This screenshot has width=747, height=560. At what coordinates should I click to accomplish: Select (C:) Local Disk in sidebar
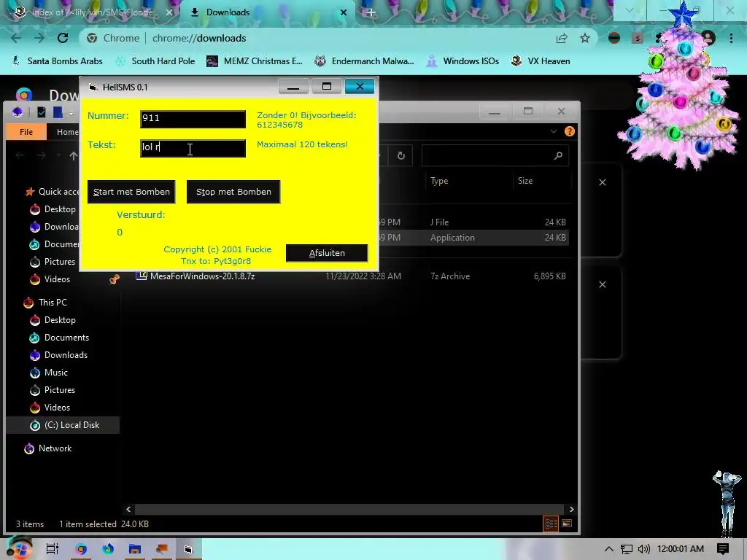(63, 425)
